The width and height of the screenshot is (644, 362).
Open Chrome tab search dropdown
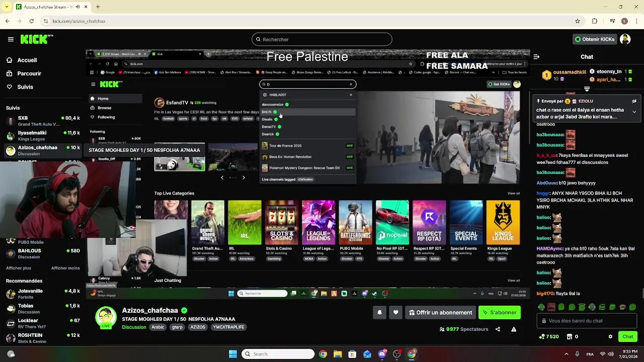pos(6,7)
